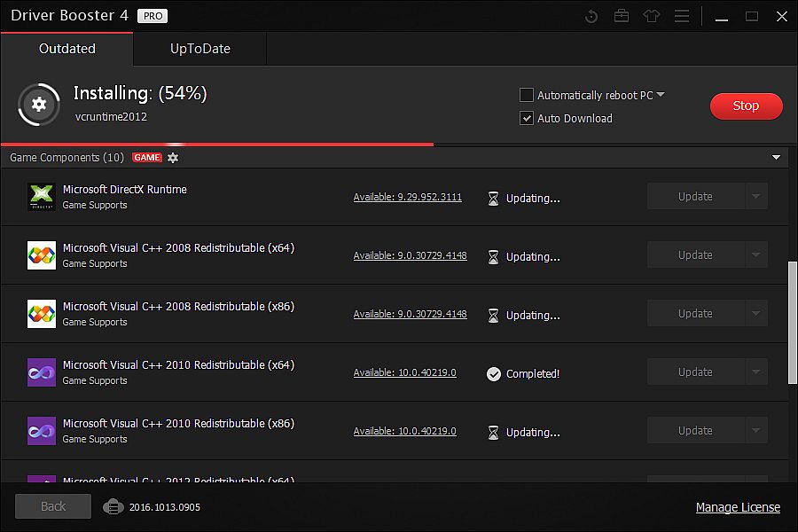Open the Automatically reboot PC dropdown arrow

tap(661, 95)
